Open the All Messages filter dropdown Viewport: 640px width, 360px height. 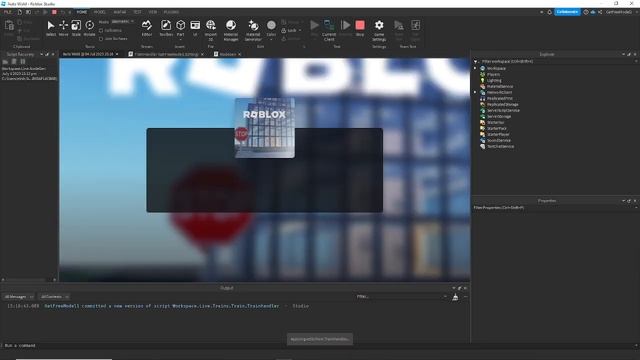19,297
